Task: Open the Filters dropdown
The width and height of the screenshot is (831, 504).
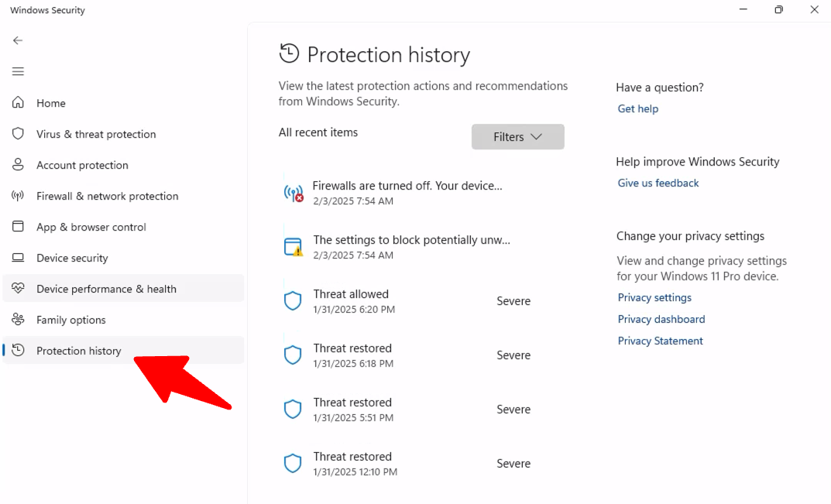Action: 517,136
